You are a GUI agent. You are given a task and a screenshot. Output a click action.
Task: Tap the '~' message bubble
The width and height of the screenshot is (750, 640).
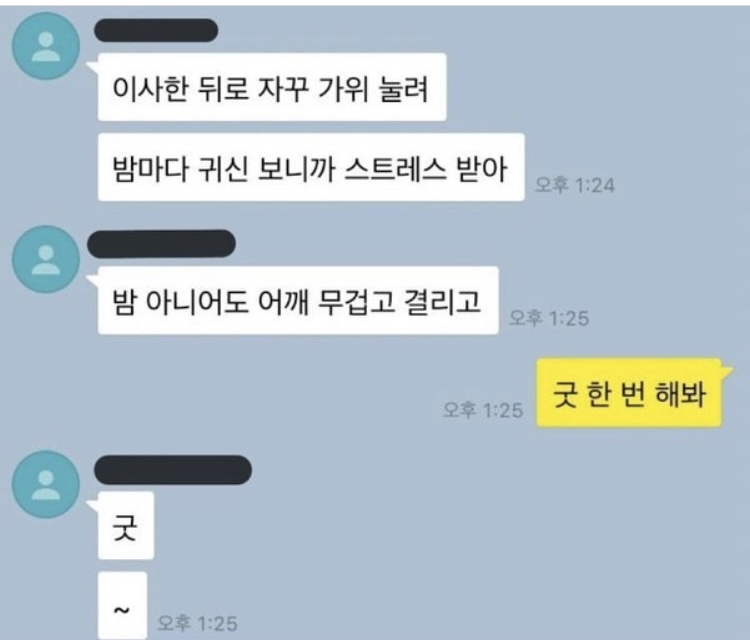pyautogui.click(x=122, y=606)
